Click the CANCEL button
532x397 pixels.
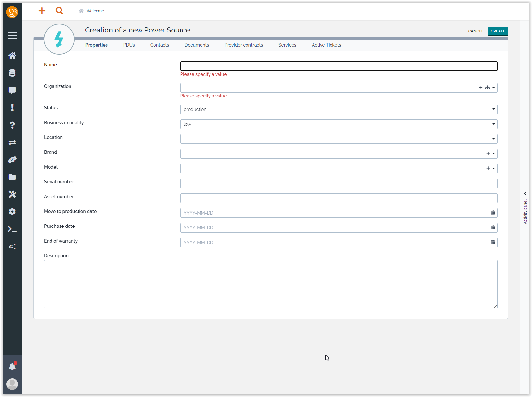click(x=475, y=31)
